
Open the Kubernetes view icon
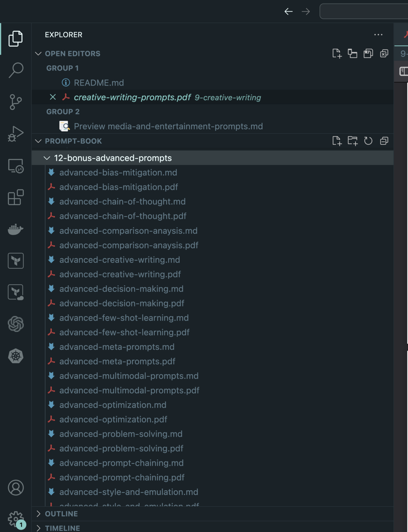(x=16, y=356)
